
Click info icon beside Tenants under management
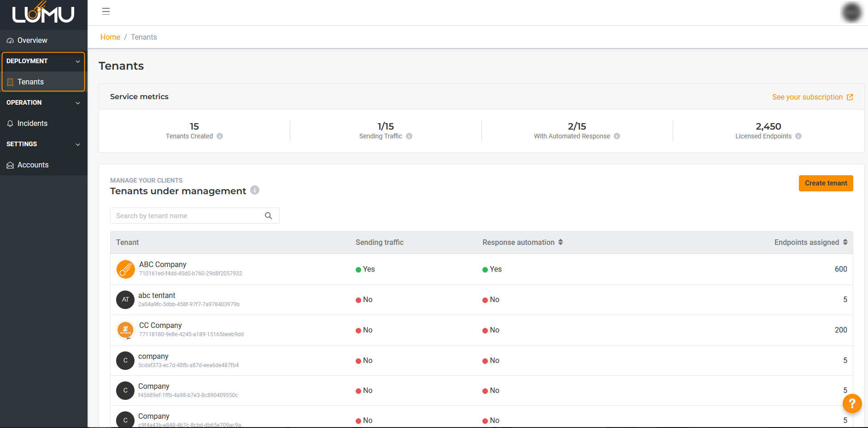(255, 190)
